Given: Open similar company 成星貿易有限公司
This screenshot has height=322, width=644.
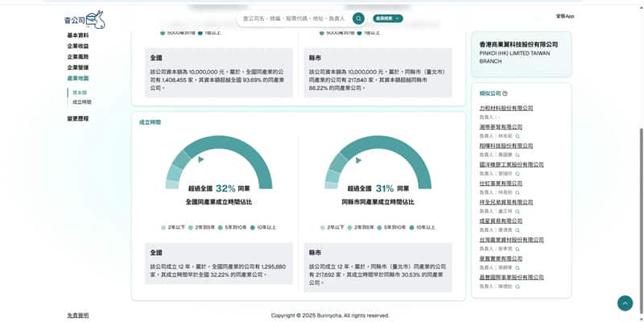Looking at the screenshot, I should 501,221.
